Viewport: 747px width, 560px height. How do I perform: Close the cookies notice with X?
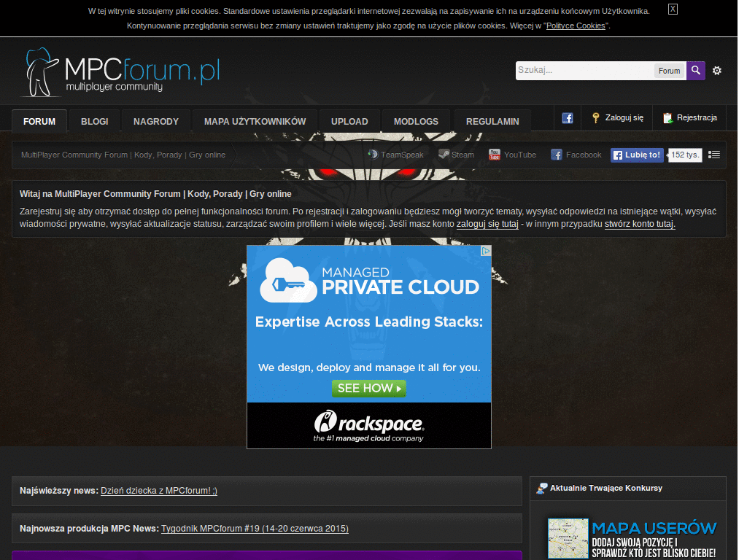673,9
